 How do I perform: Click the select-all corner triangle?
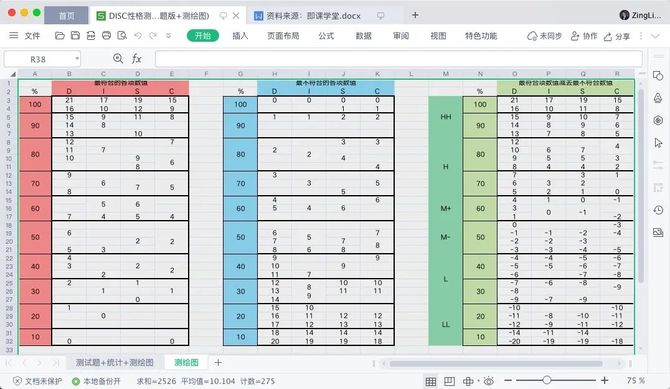[x=13, y=74]
